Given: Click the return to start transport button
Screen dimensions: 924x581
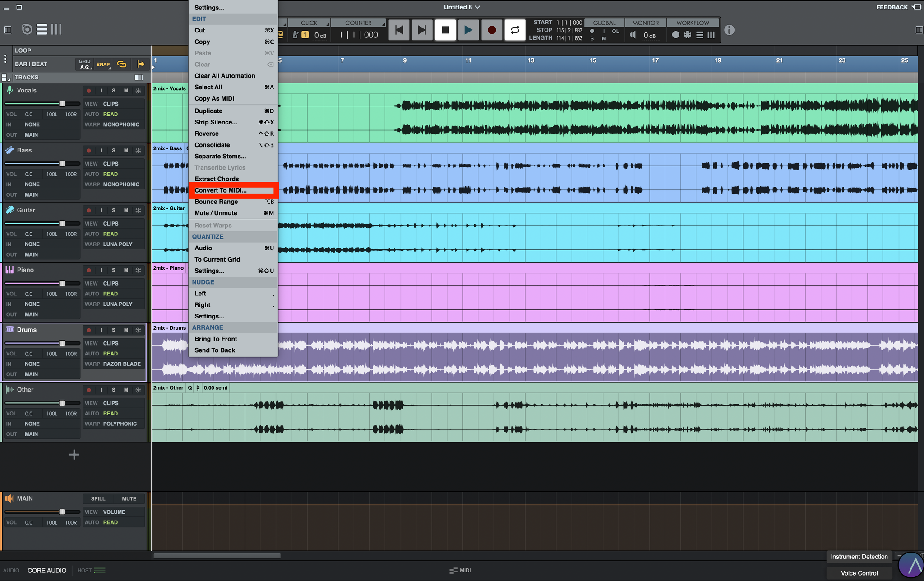Looking at the screenshot, I should coord(399,30).
